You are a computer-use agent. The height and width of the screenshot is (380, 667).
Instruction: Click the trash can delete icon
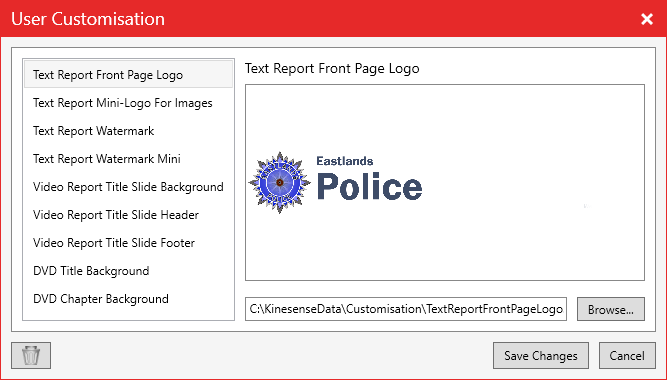click(31, 355)
